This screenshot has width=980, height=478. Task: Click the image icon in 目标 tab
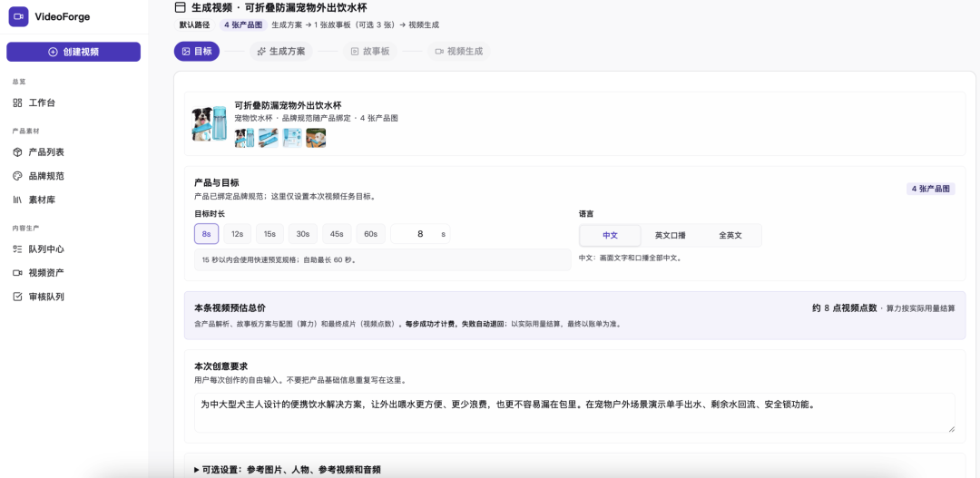click(186, 51)
